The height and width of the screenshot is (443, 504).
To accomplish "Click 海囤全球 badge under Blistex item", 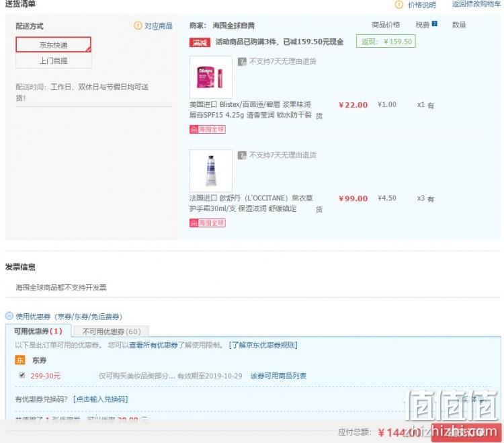I will pos(208,129).
